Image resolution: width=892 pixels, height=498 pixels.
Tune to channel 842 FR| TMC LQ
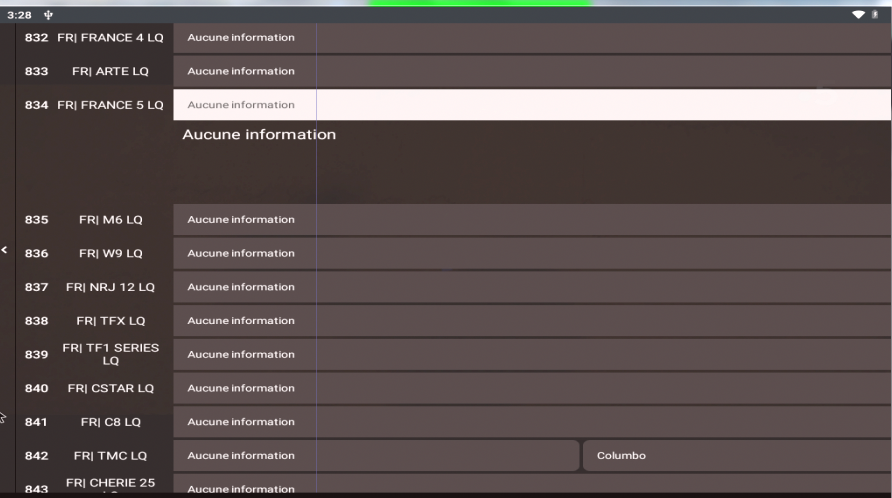pyautogui.click(x=95, y=455)
